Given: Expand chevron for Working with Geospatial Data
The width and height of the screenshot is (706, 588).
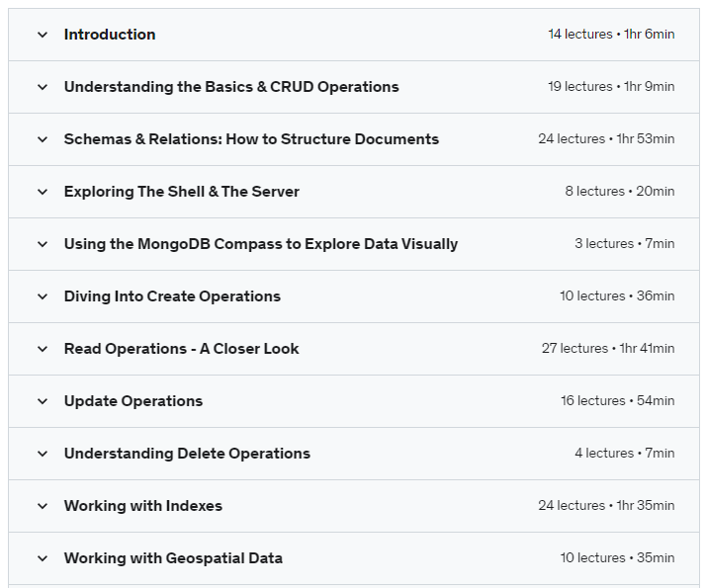Looking at the screenshot, I should [x=43, y=558].
